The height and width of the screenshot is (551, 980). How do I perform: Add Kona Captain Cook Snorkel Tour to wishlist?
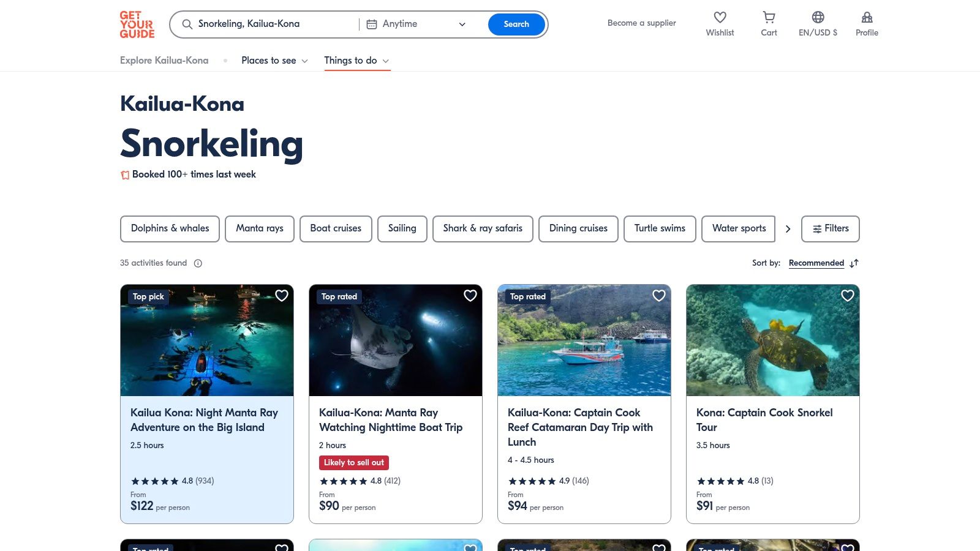[848, 296]
